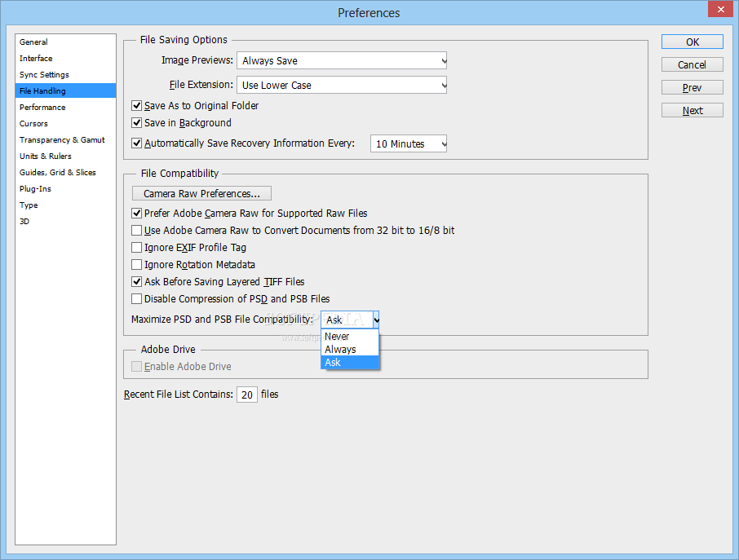This screenshot has height=560, width=739.
Task: Open the File Extension dropdown
Action: point(342,86)
